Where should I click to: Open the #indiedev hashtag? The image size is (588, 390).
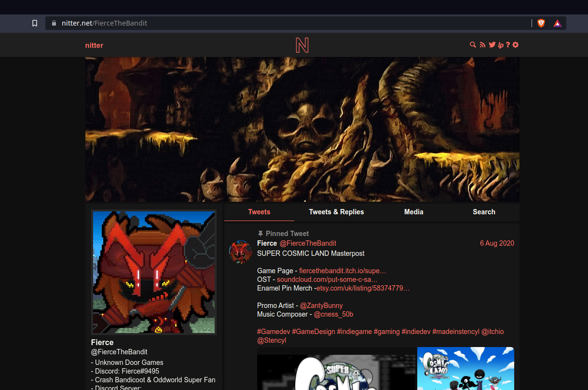pos(416,332)
